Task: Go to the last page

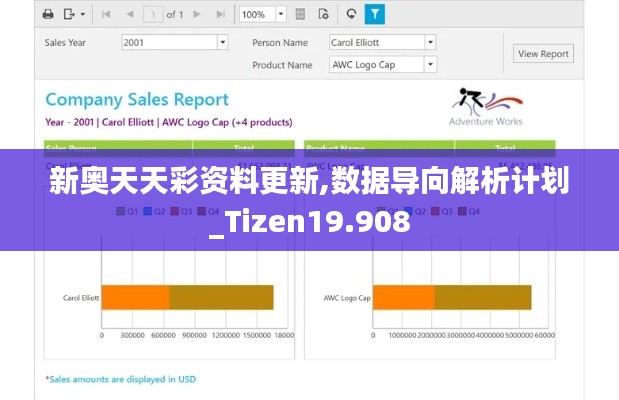Action: pyautogui.click(x=221, y=15)
